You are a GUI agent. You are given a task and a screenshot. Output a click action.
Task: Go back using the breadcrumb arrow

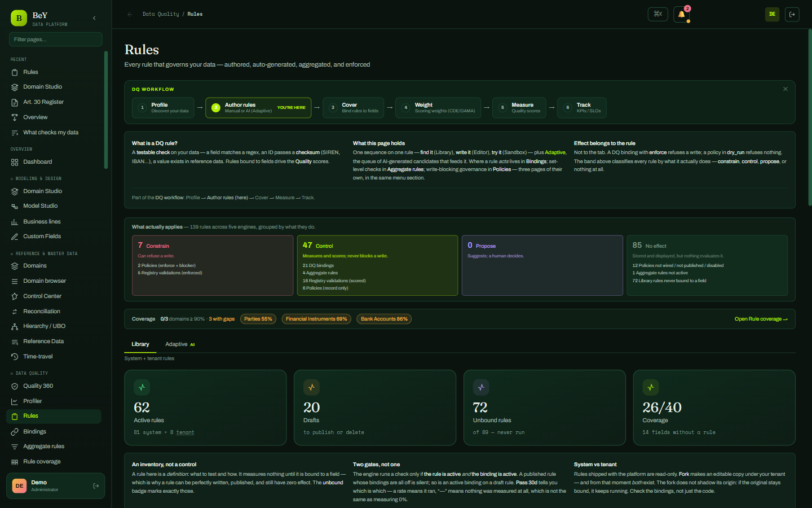click(130, 14)
